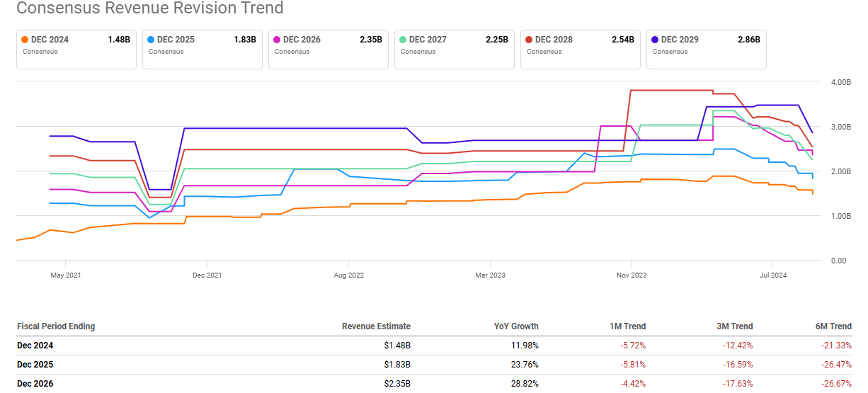
Task: Click the 1M Trend column header
Action: tap(627, 326)
